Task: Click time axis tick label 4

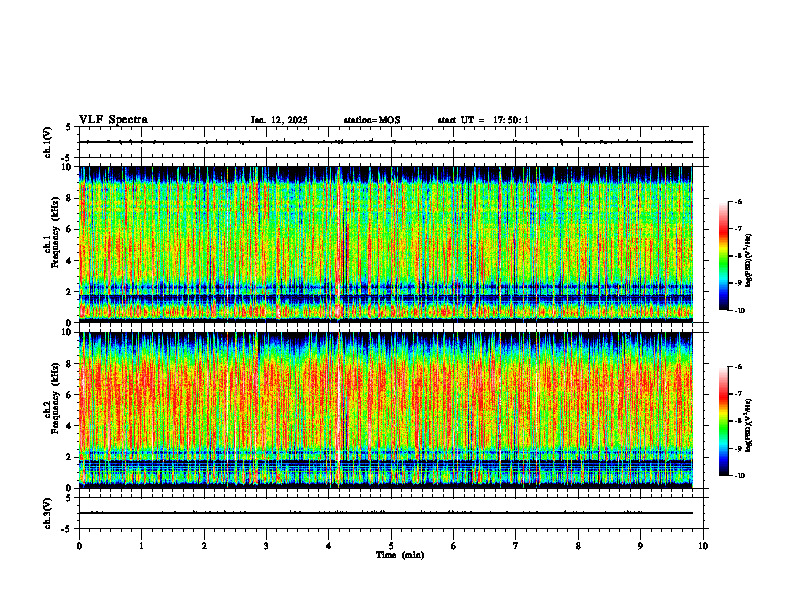Action: coord(329,546)
